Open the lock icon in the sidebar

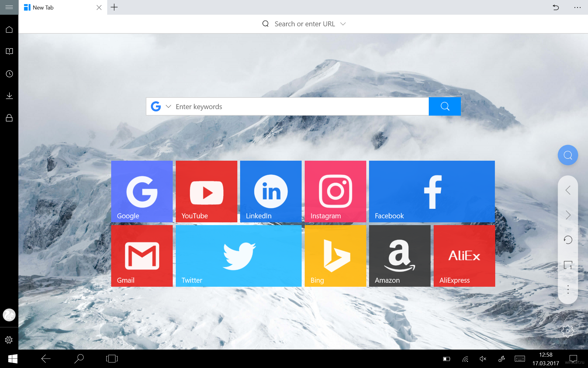pos(9,118)
